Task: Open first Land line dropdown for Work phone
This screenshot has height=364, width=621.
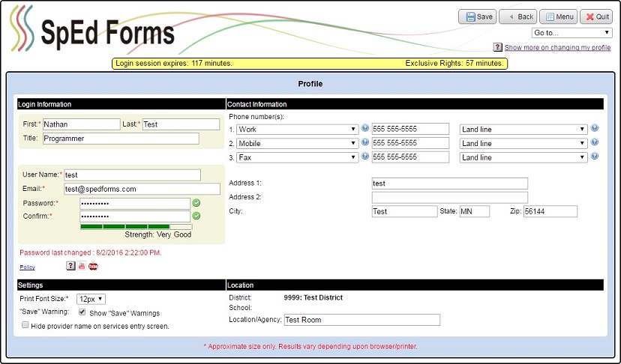Action: (x=523, y=129)
